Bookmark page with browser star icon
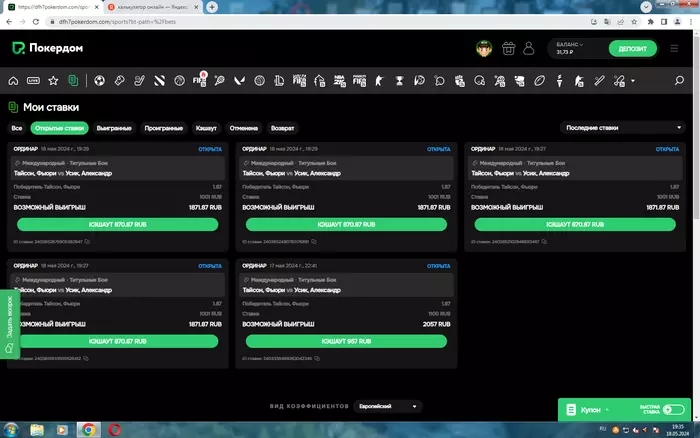Image resolution: width=700 pixels, height=438 pixels. pos(634,22)
